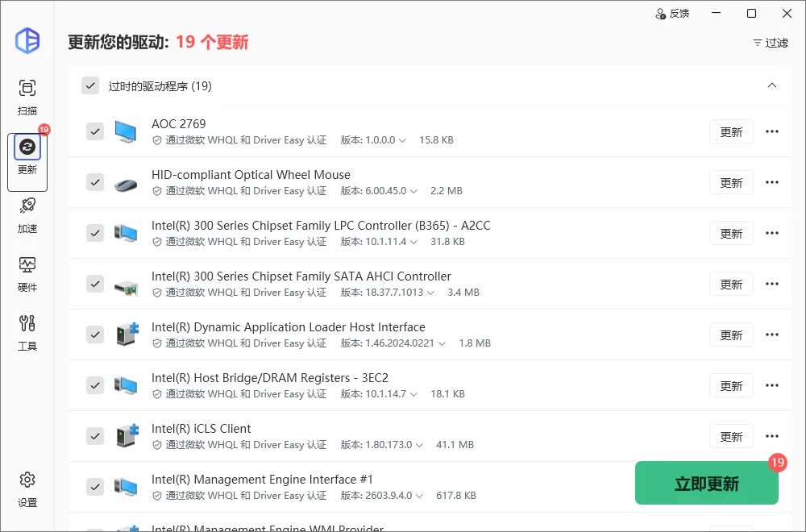
Task: Click the green 立即更新 update-all button
Action: pyautogui.click(x=707, y=483)
